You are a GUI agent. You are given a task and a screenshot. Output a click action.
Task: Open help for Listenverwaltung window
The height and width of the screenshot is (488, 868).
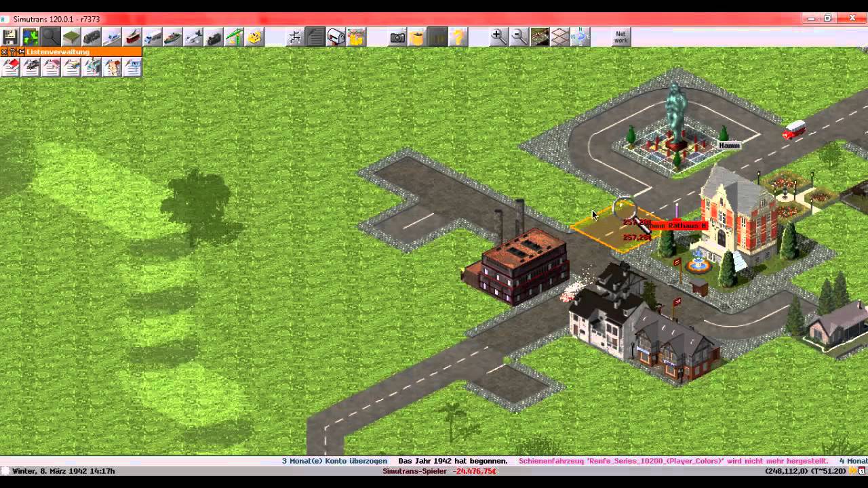click(12, 52)
